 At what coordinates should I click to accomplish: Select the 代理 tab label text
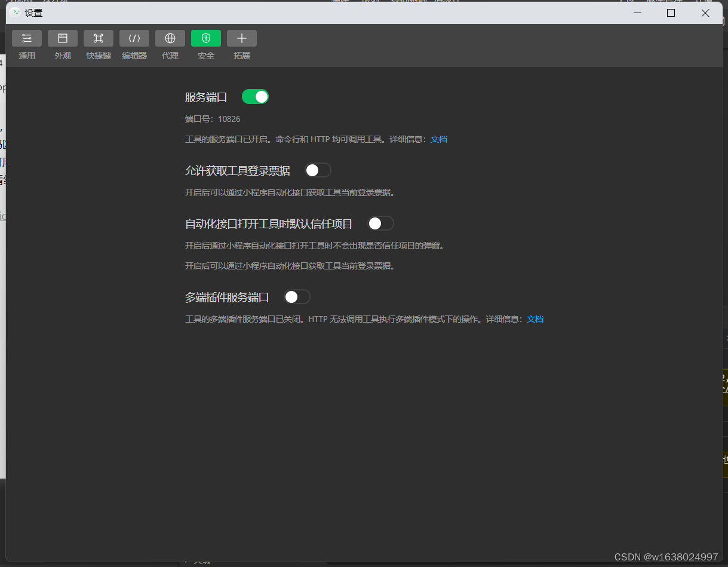click(x=170, y=56)
